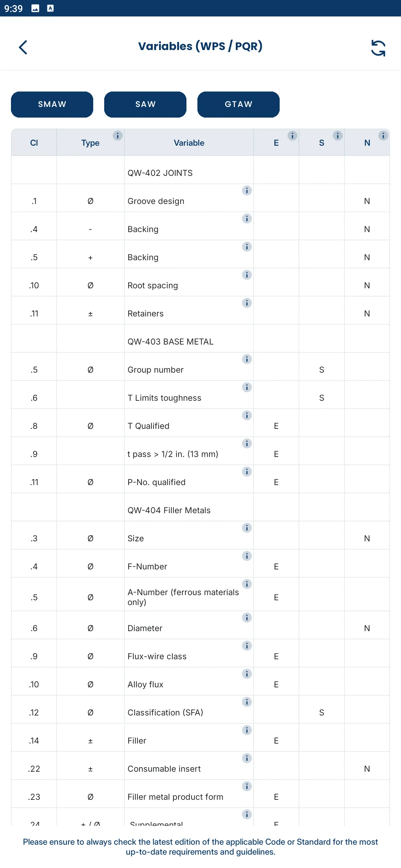Screen dimensions: 401x868
Task: Tap the refresh icon in the header
Action: pyautogui.click(x=378, y=48)
